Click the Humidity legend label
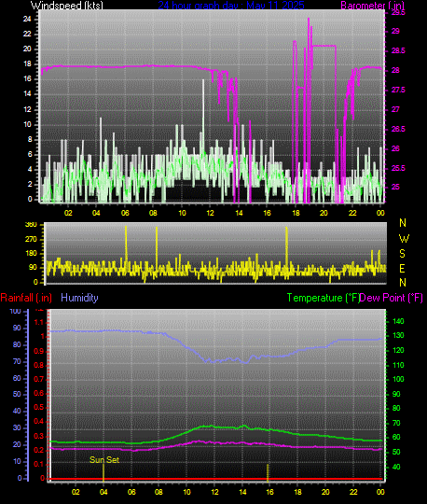 (x=79, y=298)
